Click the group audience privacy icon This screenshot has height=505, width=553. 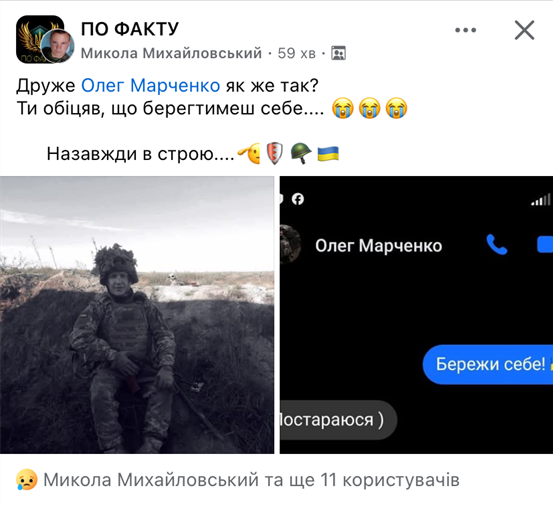coord(339,53)
